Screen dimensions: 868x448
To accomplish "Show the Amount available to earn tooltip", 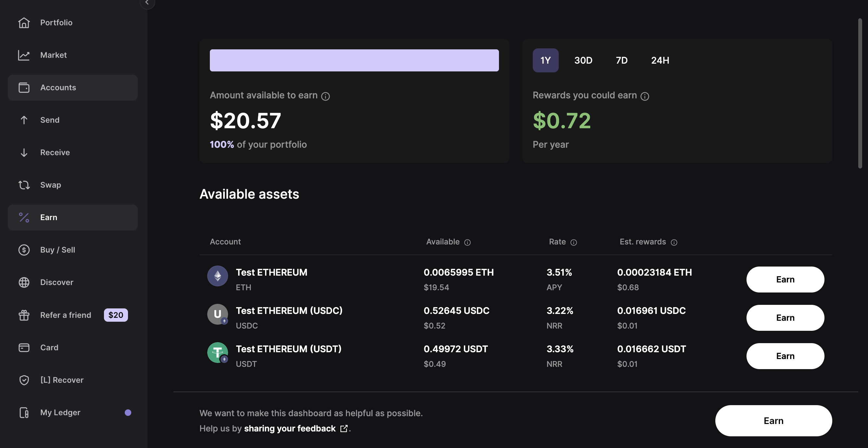I will click(325, 96).
